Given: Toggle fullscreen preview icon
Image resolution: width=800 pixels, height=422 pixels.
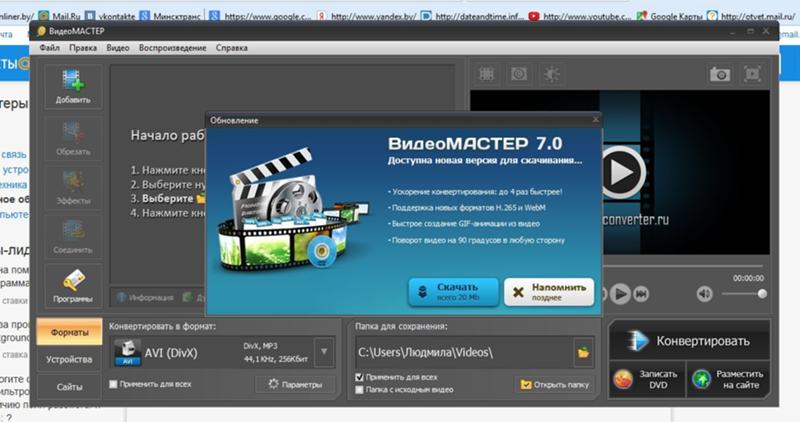Looking at the screenshot, I should click(x=753, y=75).
